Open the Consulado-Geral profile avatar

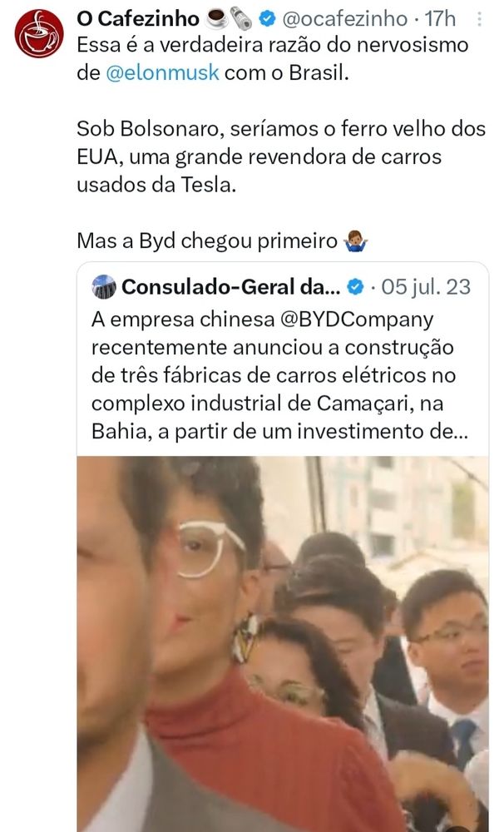[x=103, y=287]
